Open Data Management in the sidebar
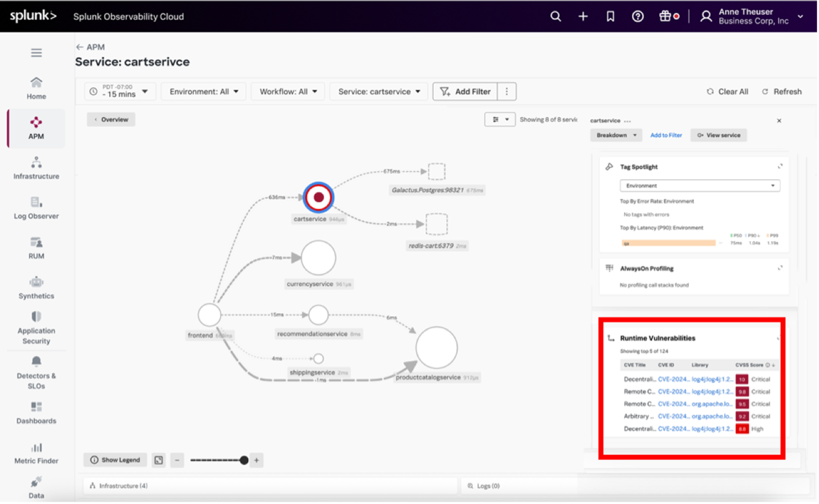This screenshot has width=819, height=504. (36, 488)
